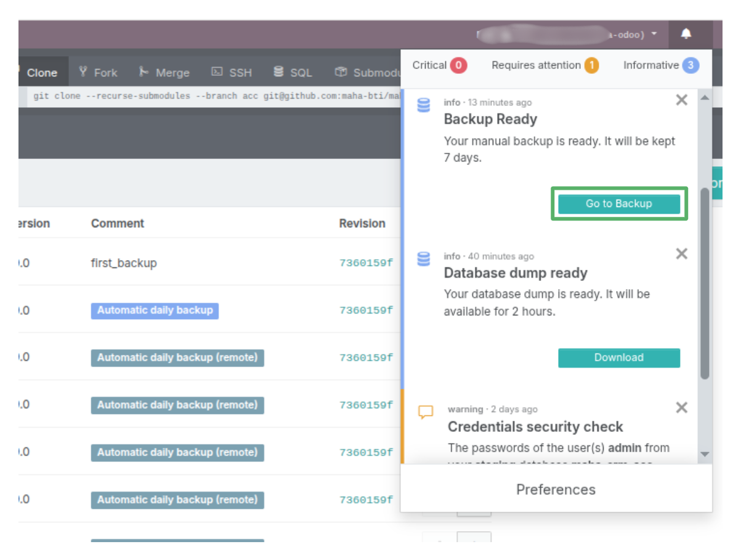
Task: Select the Fork tab
Action: pos(99,73)
